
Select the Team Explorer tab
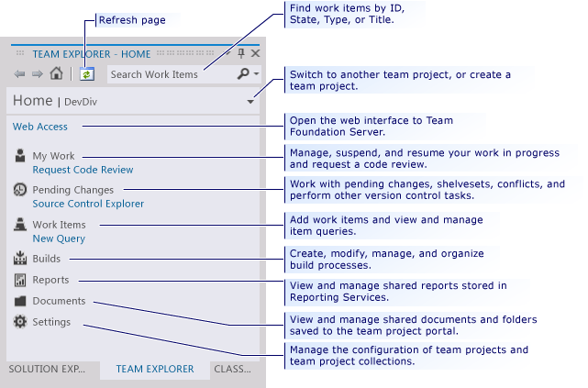click(155, 370)
